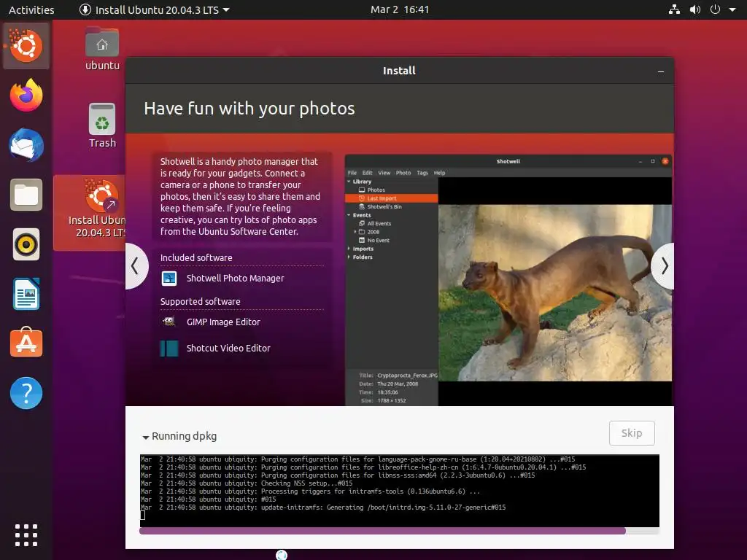Click log line 'Checking NSS setup...#015'
This screenshot has height=560, width=747.
pyautogui.click(x=247, y=483)
